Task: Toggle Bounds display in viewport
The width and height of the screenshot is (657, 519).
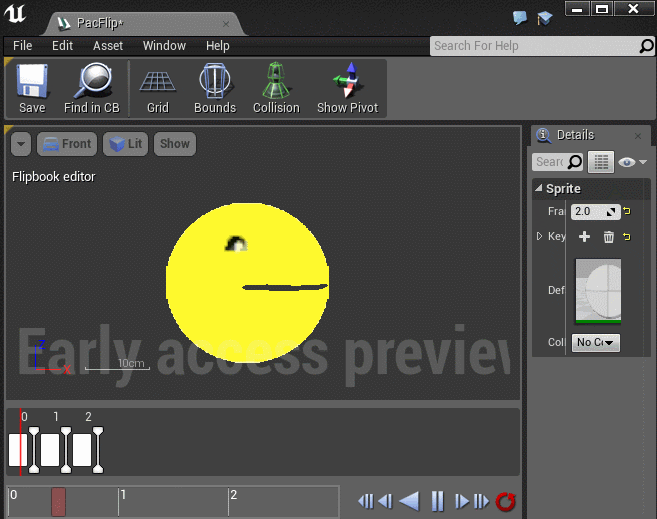Action: (215, 89)
